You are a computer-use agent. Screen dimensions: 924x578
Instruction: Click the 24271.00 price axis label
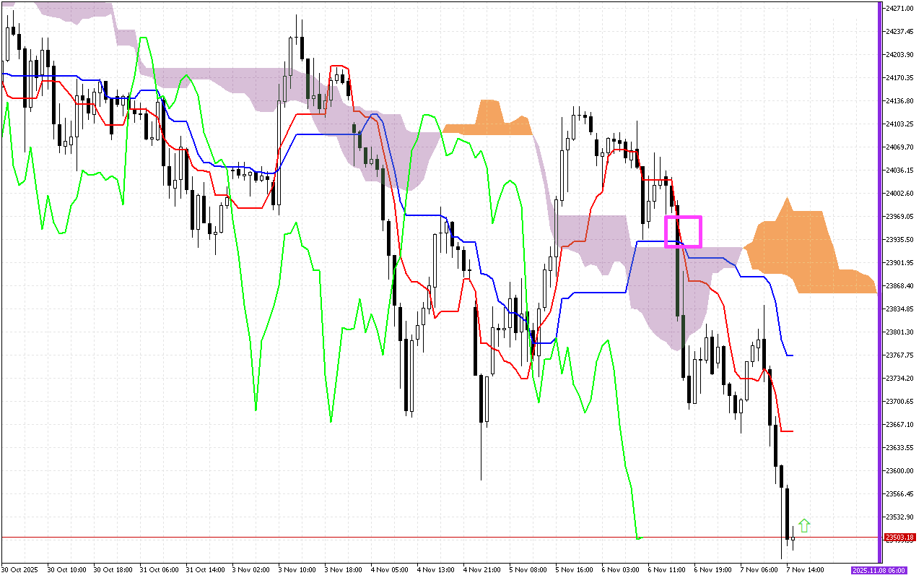point(899,9)
